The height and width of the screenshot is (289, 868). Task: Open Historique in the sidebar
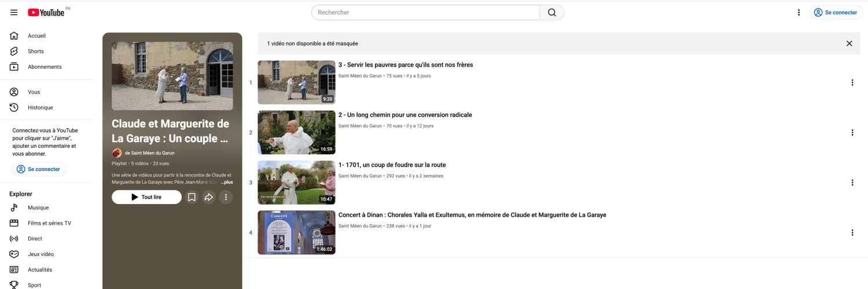[40, 108]
